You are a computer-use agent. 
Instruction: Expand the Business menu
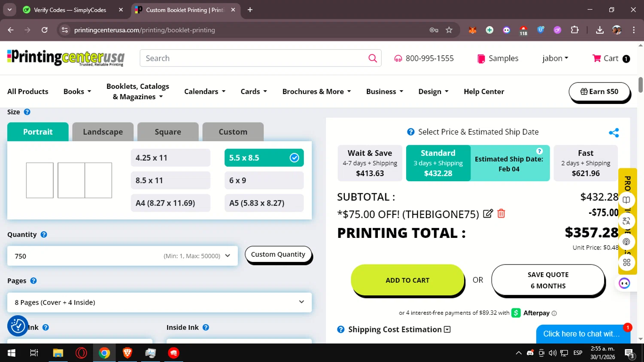coord(385,91)
